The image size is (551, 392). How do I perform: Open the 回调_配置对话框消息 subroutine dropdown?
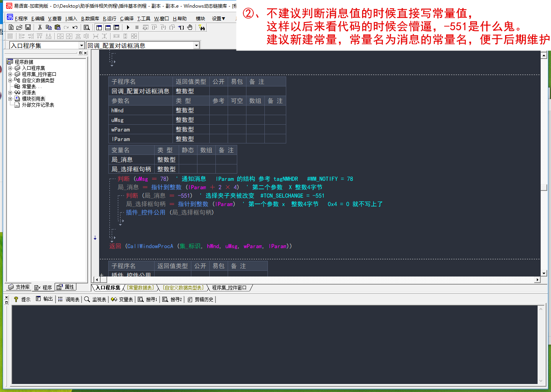point(196,46)
